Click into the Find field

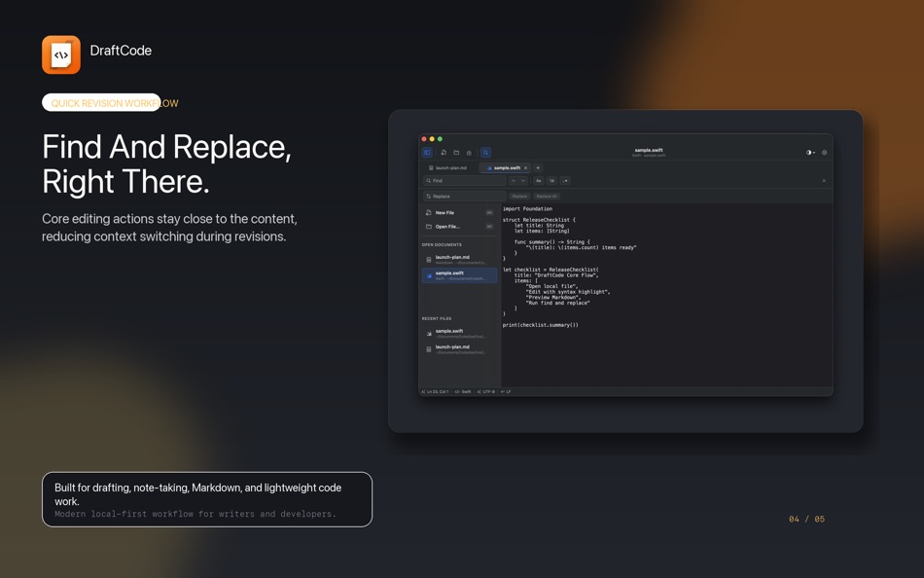[464, 180]
